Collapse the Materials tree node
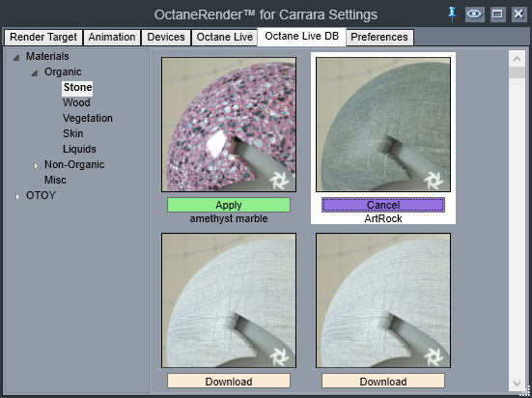 point(16,58)
